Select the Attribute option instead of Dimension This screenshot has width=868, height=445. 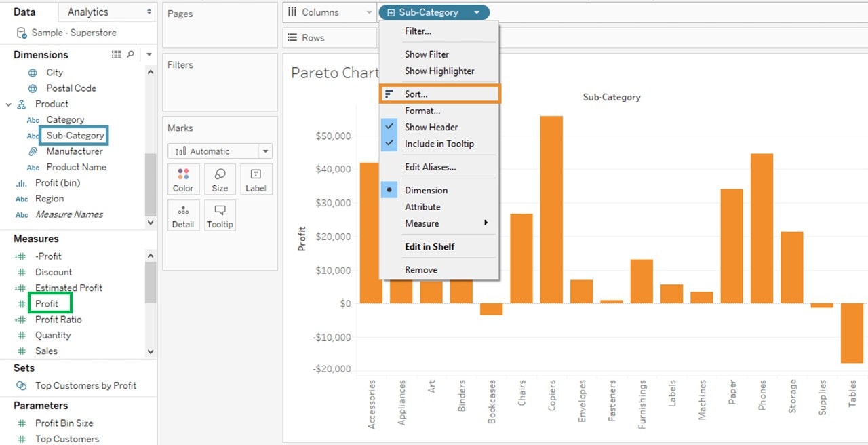pos(422,206)
